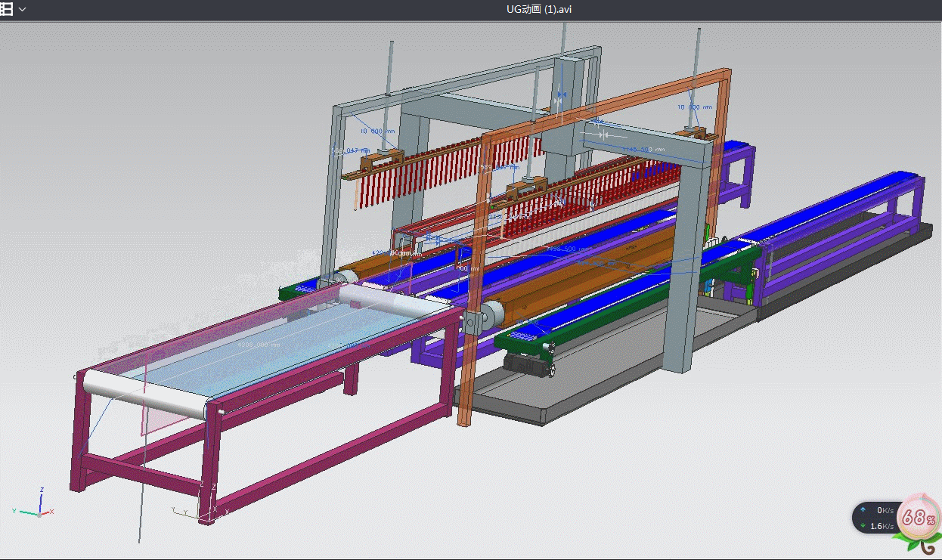Screen dimensions: 942x560
Task: Click the blue upload speed arrow
Action: (x=863, y=511)
